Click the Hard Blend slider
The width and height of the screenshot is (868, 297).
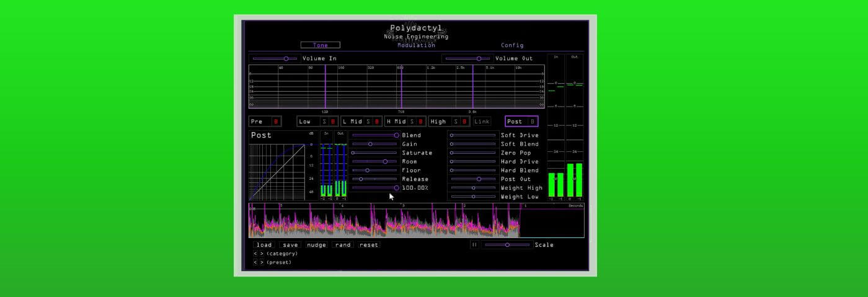[x=473, y=170]
